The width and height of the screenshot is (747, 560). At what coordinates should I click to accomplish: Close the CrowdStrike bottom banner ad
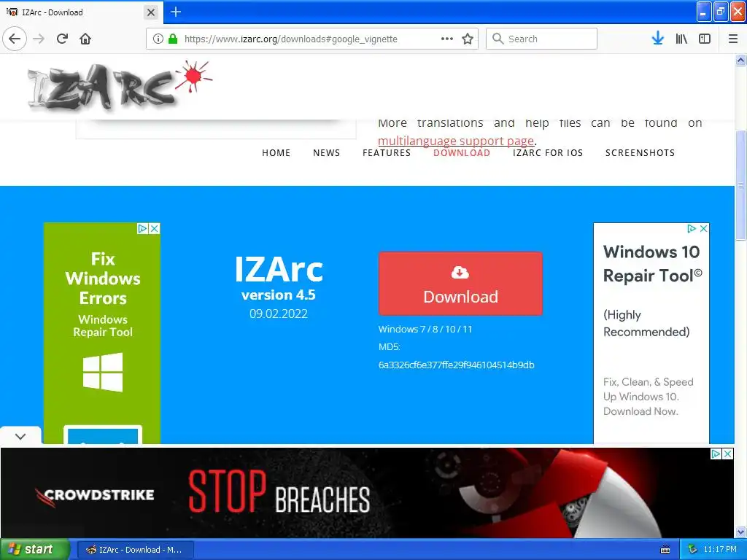click(x=727, y=454)
